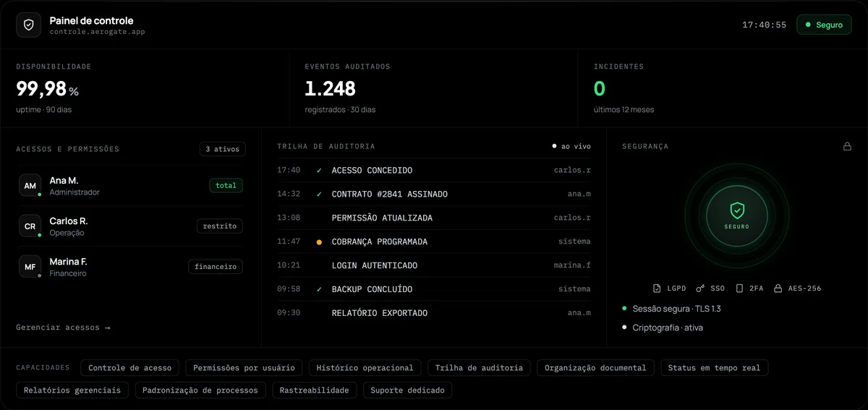The height and width of the screenshot is (410, 868).
Task: Open Gerenciar acessos link
Action: tap(63, 328)
